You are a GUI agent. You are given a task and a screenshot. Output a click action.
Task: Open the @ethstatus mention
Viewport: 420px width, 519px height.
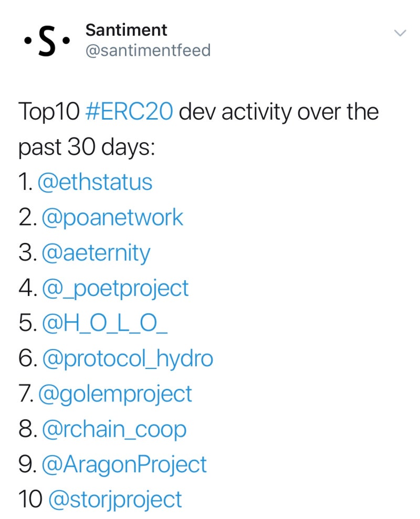pyautogui.click(x=95, y=183)
